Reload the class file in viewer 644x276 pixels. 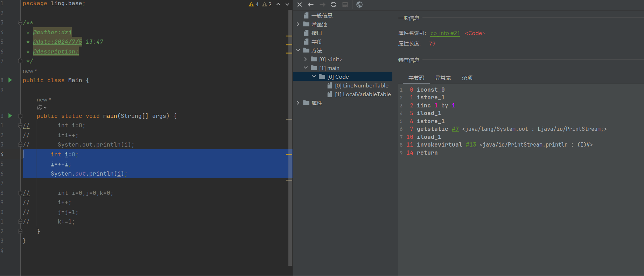coord(334,5)
